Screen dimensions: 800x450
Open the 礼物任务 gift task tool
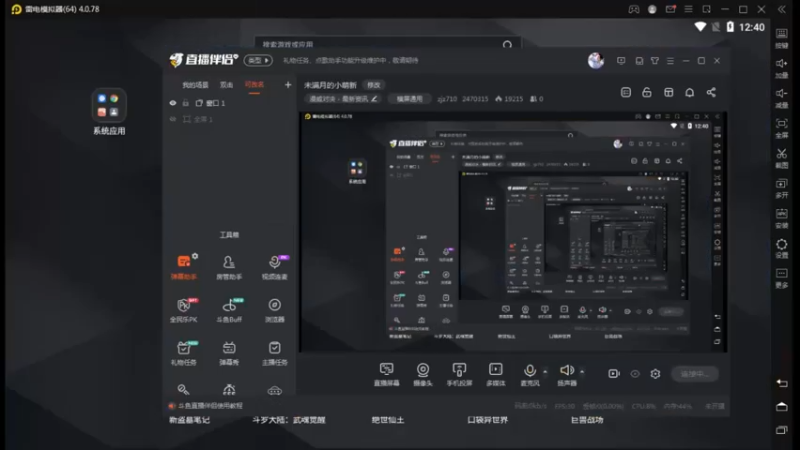point(184,353)
